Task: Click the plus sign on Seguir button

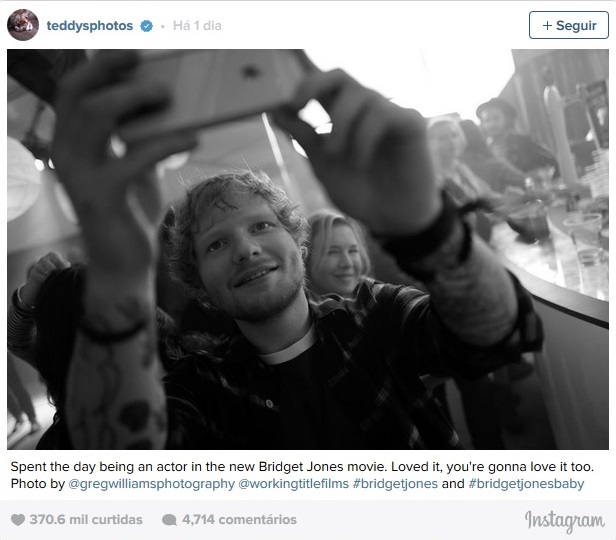Action: 547,25
